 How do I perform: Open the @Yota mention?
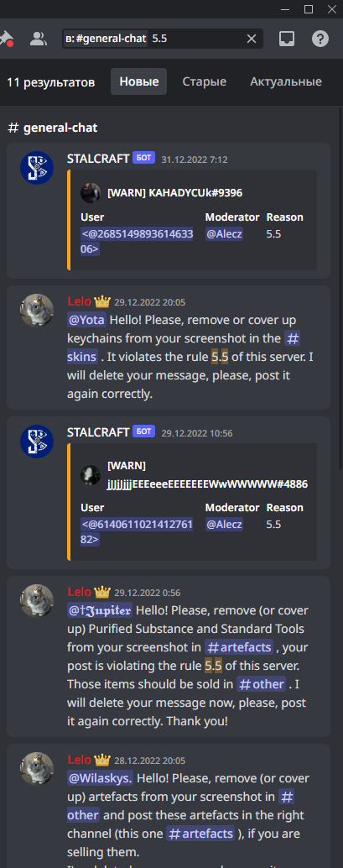(87, 320)
